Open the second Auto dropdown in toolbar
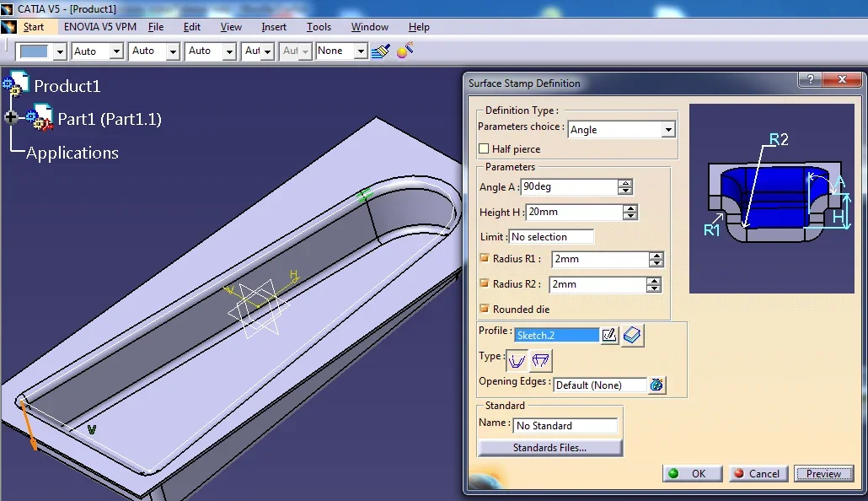The height and width of the screenshot is (501, 868). click(174, 51)
